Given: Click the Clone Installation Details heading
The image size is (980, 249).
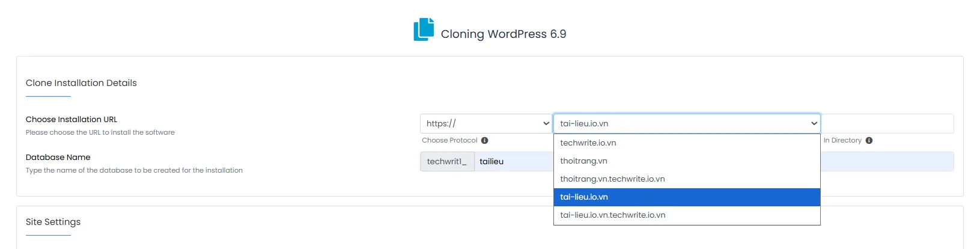Looking at the screenshot, I should pyautogui.click(x=81, y=83).
